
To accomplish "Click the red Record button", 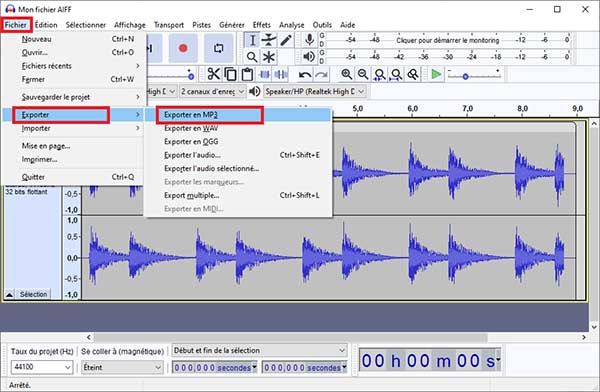I will point(183,48).
